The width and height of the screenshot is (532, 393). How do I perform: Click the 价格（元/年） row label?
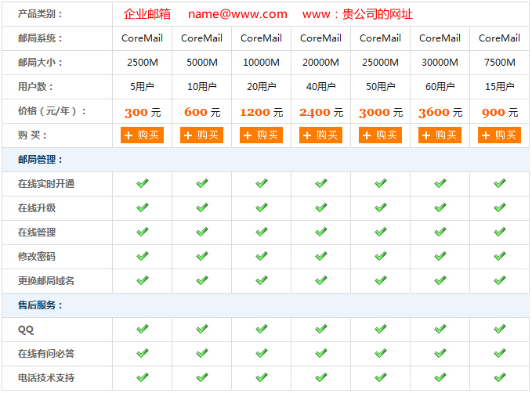52,111
